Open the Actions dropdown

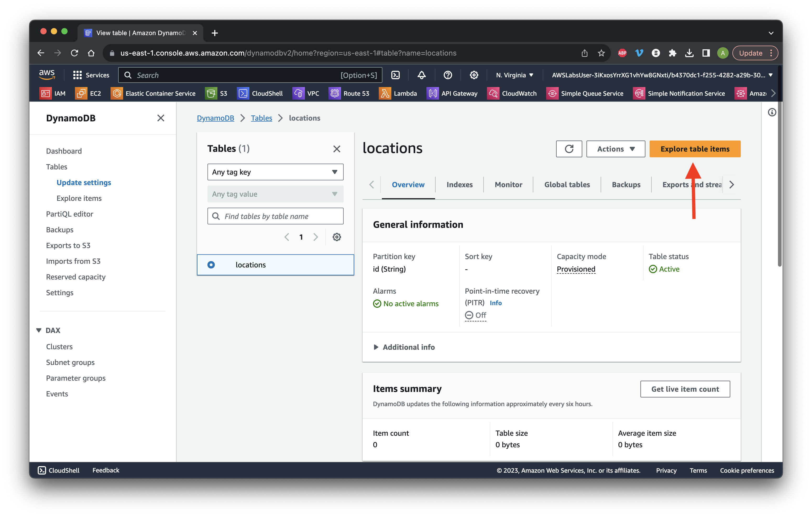coord(616,149)
